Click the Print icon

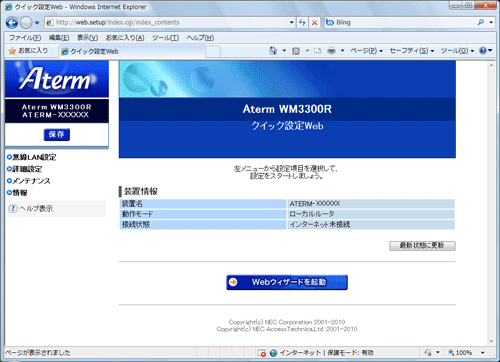[x=331, y=51]
